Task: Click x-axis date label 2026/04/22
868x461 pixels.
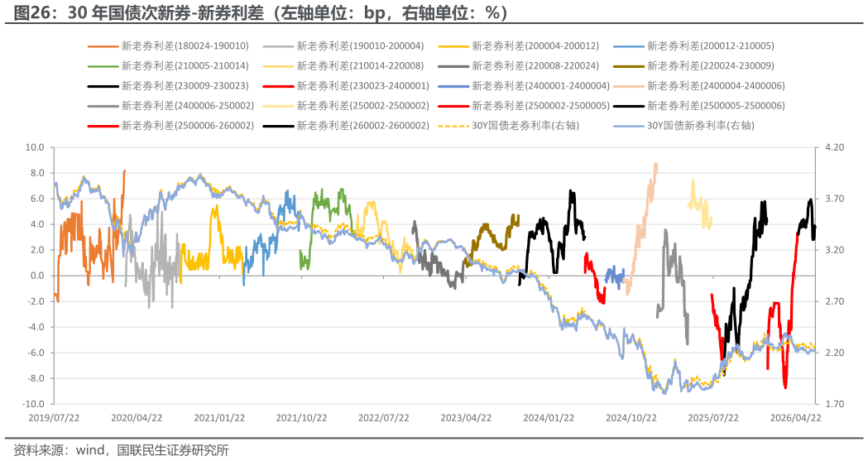Action: pos(795,418)
